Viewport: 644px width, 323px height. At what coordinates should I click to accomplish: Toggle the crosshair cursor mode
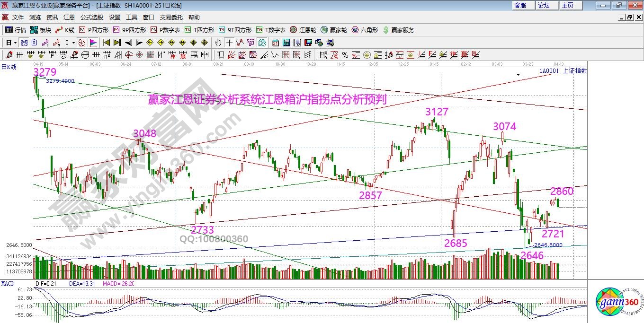[x=229, y=43]
